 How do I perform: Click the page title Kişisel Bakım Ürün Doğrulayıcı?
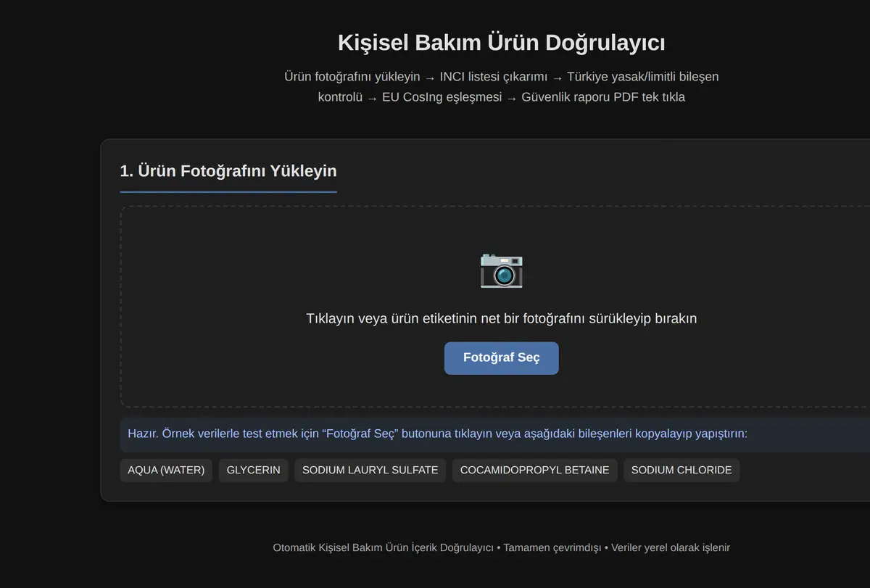501,43
